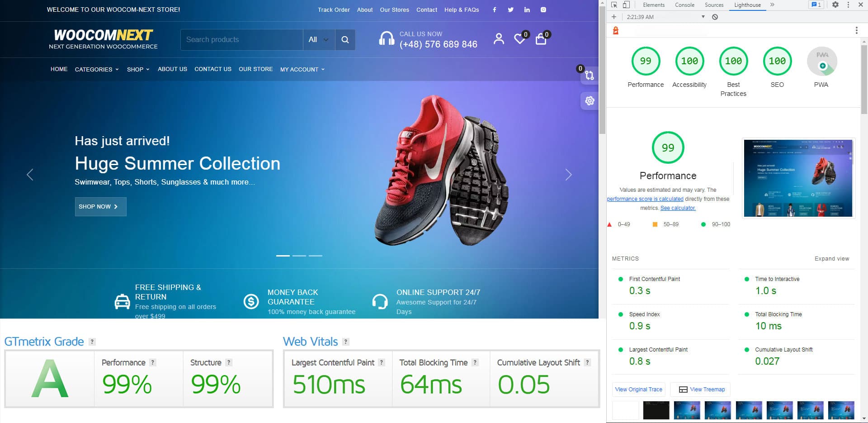Open View Treemap for the Lighthouse report
The height and width of the screenshot is (423, 868).
tap(700, 389)
